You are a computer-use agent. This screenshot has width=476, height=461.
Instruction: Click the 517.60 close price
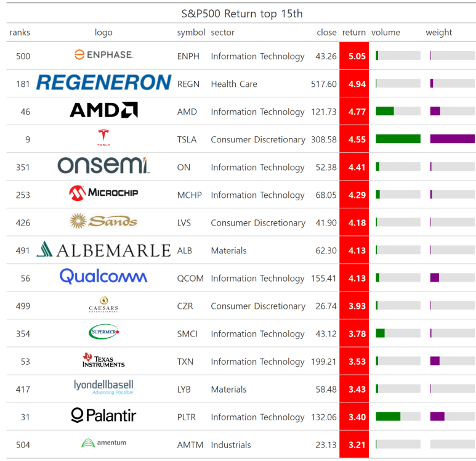324,84
